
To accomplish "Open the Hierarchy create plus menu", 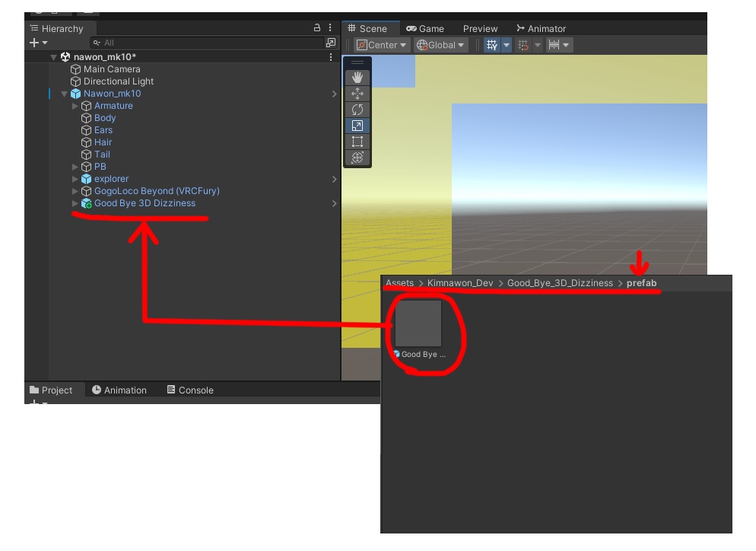I will 38,43.
